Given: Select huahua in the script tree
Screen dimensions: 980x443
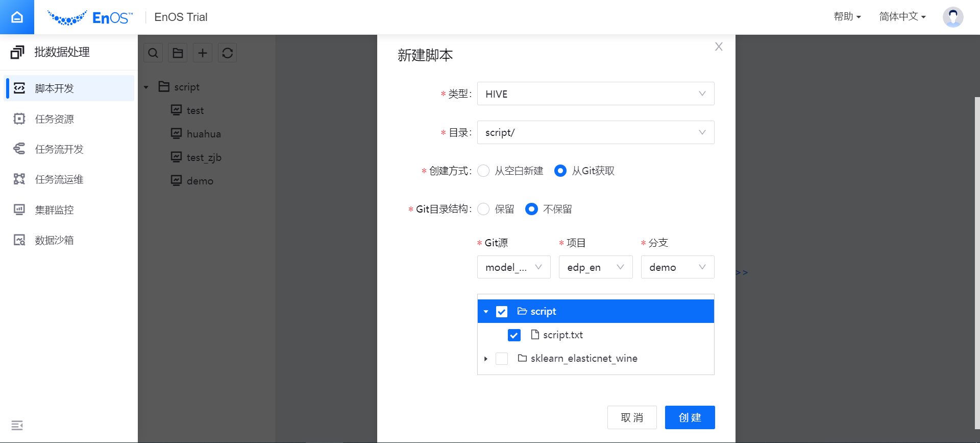Looking at the screenshot, I should [204, 134].
